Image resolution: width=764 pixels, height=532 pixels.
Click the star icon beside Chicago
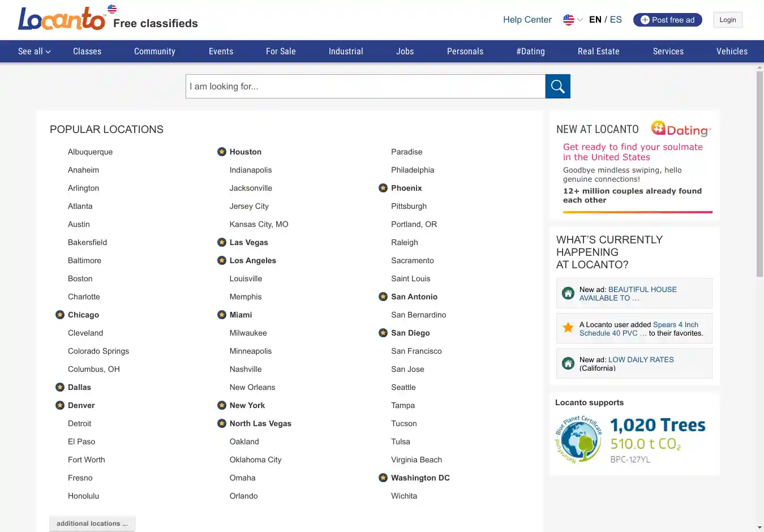60,315
